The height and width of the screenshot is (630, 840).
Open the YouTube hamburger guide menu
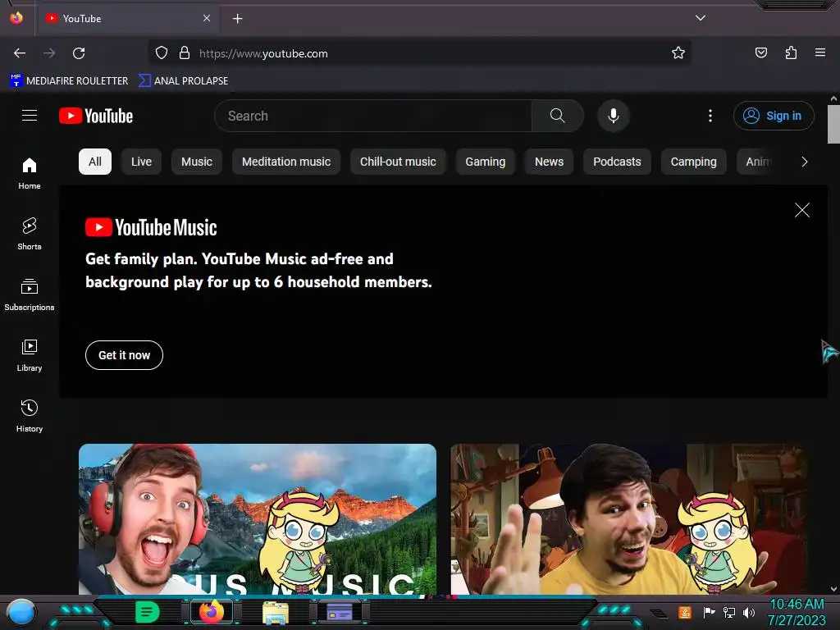pos(30,115)
